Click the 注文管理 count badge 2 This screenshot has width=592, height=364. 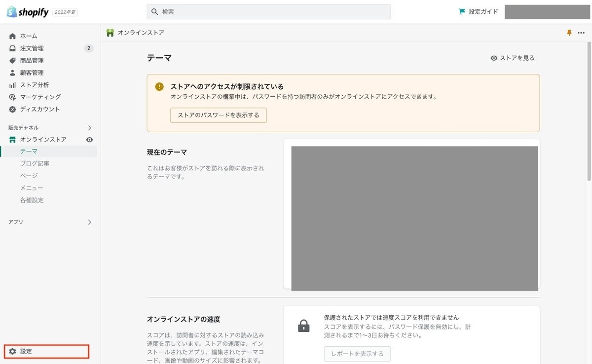coord(88,48)
